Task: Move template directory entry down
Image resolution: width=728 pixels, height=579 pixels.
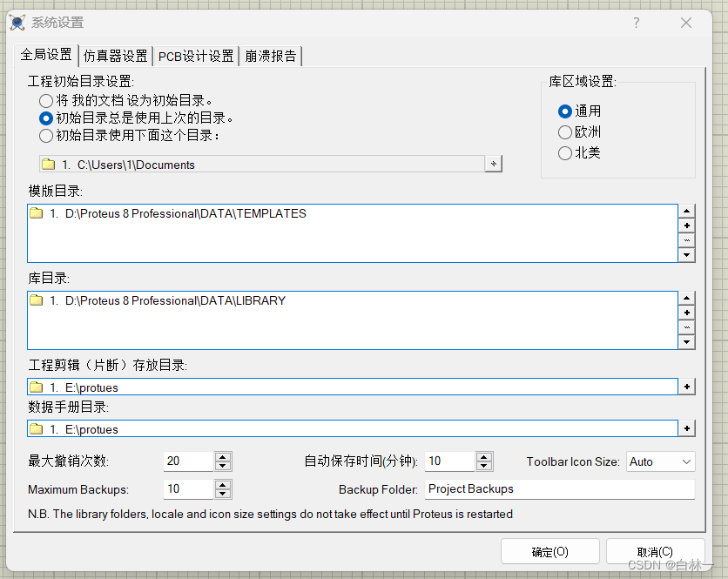Action: pyautogui.click(x=687, y=255)
